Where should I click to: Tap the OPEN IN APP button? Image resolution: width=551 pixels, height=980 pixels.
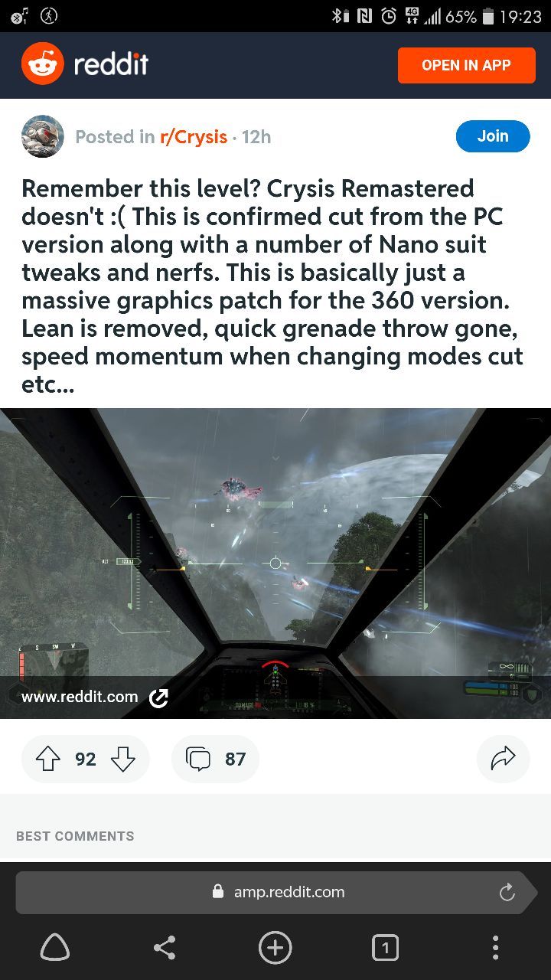[466, 65]
